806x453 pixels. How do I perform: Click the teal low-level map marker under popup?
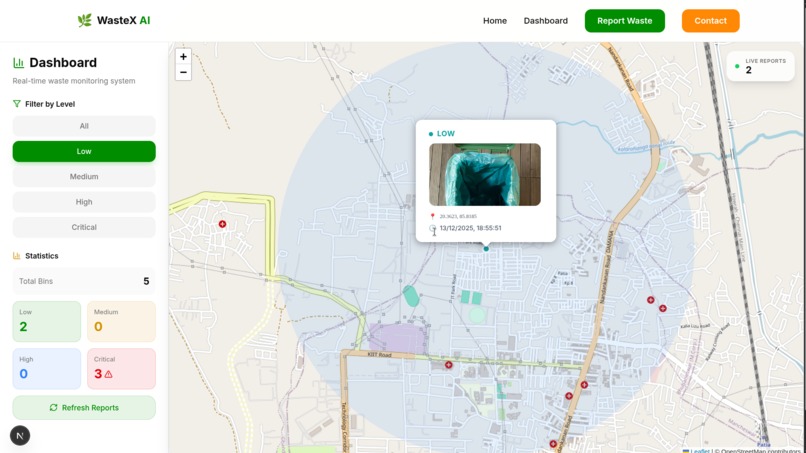(486, 249)
